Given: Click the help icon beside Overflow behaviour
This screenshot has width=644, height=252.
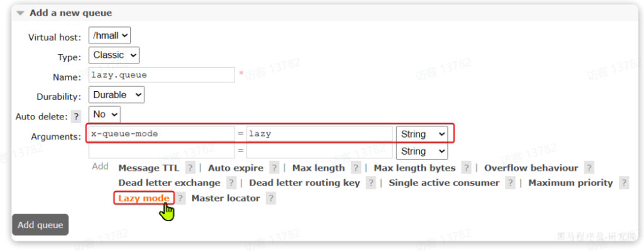Looking at the screenshot, I should click(x=589, y=168).
